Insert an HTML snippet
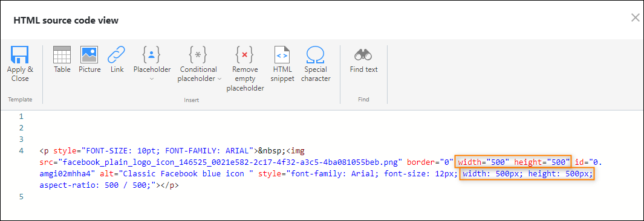 (282, 54)
